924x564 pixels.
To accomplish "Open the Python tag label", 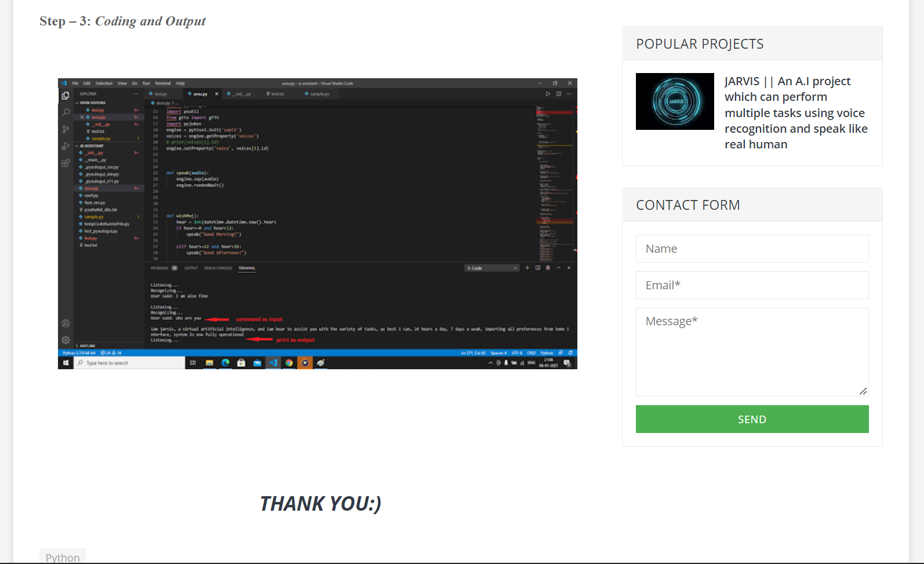I will (63, 557).
